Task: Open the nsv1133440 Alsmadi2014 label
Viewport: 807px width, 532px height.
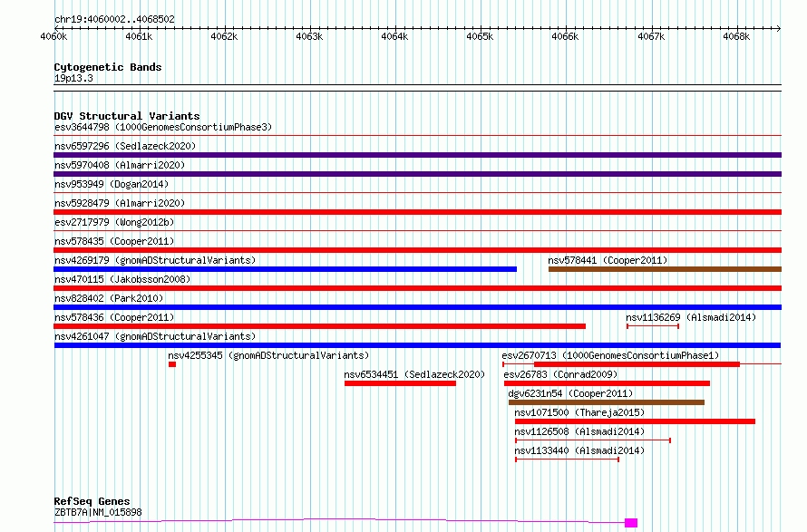Action: tap(579, 450)
